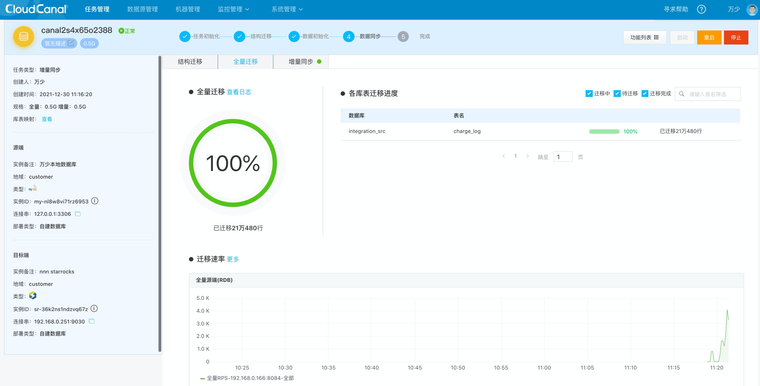Click the help question mark icon
760x386 pixels.
pyautogui.click(x=701, y=9)
